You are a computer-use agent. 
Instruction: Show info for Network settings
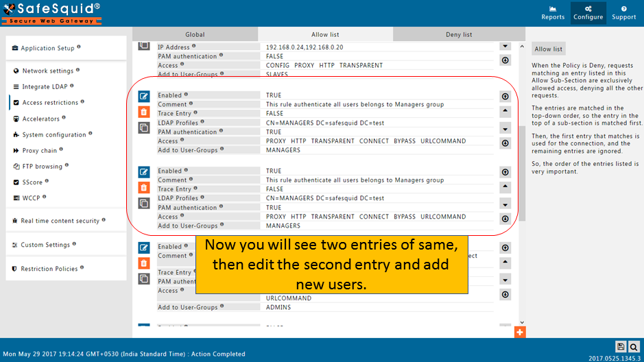[77, 70]
